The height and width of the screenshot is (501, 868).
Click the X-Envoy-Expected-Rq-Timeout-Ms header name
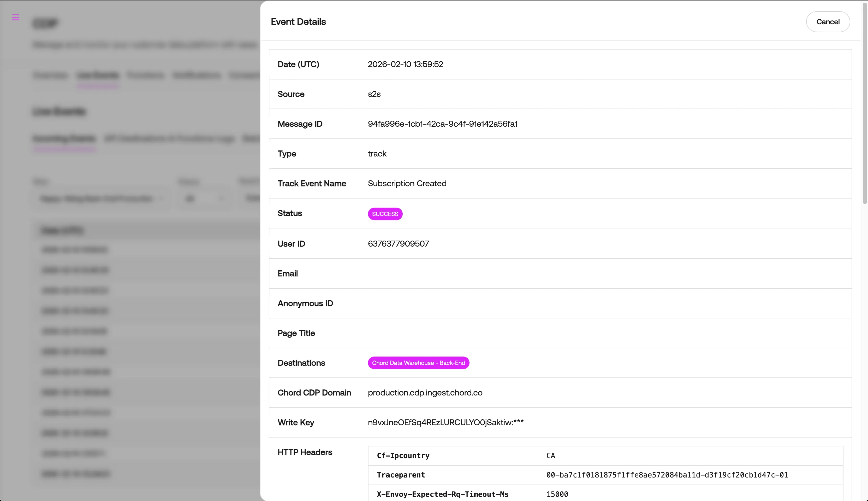click(x=442, y=494)
